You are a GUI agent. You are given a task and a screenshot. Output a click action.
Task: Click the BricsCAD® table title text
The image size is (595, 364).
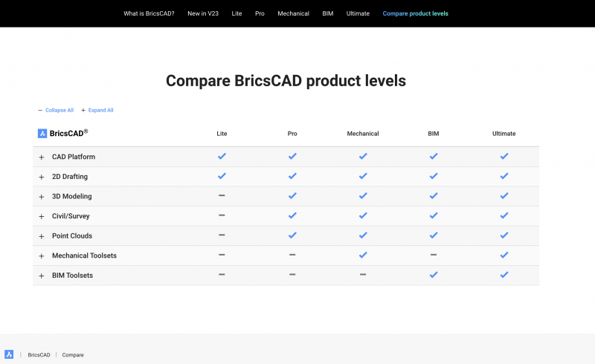click(68, 133)
